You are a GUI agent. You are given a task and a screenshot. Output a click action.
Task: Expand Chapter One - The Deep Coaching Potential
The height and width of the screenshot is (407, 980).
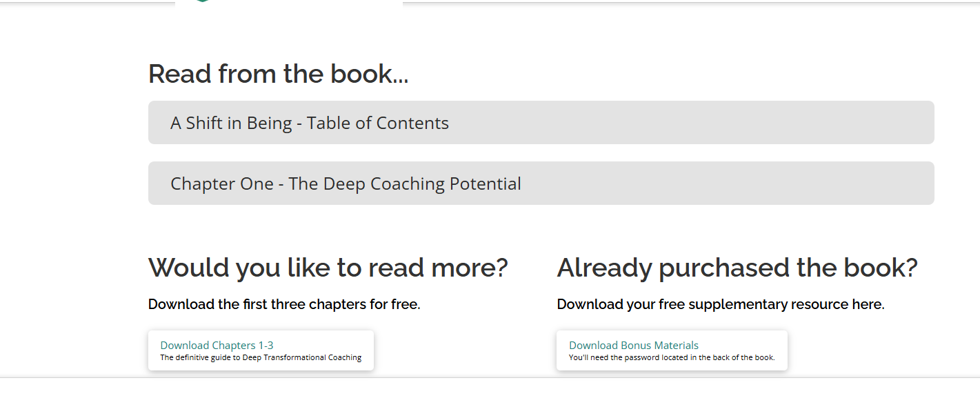541,183
